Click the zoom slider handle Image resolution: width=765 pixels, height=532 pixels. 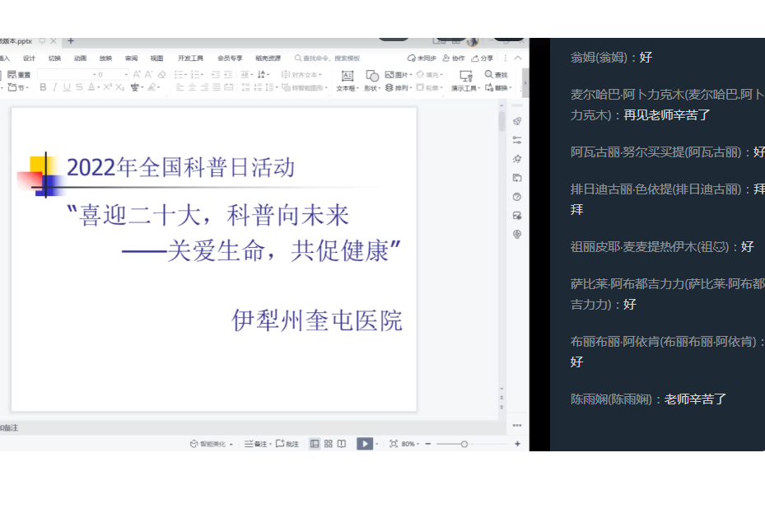464,444
